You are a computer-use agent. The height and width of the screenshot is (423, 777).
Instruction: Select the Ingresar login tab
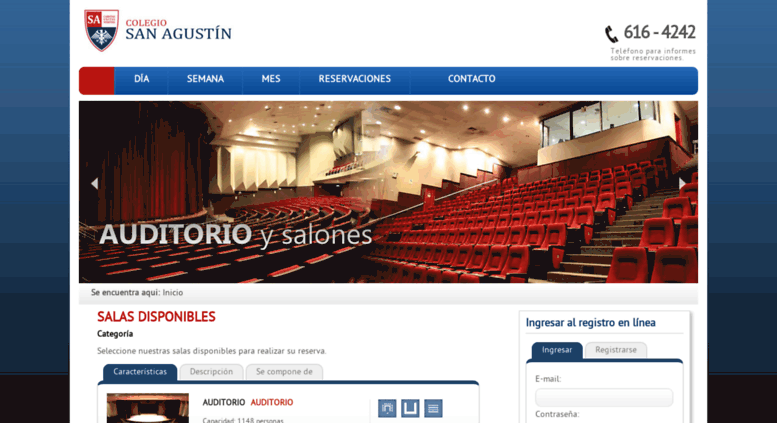tap(557, 350)
